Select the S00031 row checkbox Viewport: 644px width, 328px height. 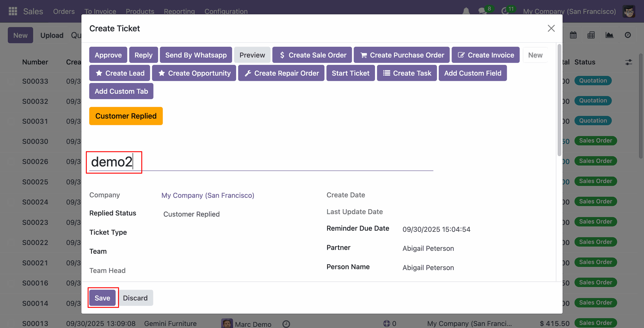(x=11, y=121)
